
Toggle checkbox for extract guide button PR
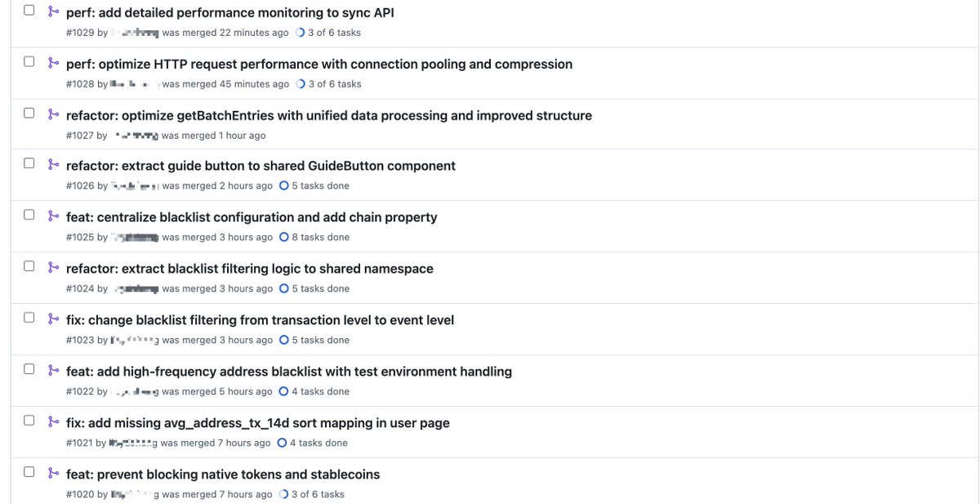[29, 163]
